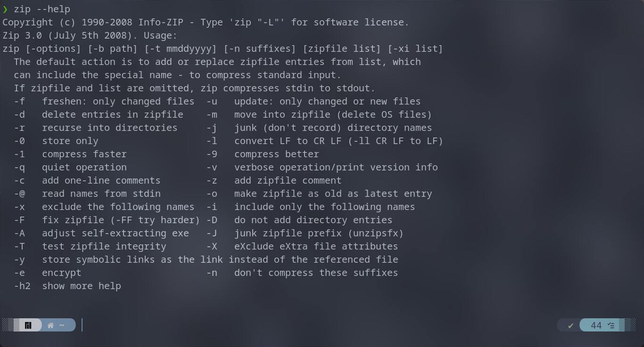
Task: Click the '-e' encrypt option text
Action: 48,273
